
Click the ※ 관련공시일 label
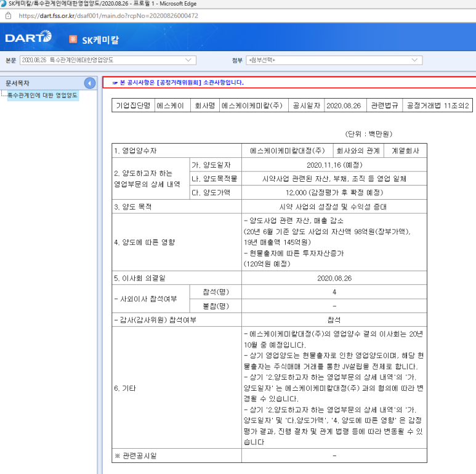135,456
